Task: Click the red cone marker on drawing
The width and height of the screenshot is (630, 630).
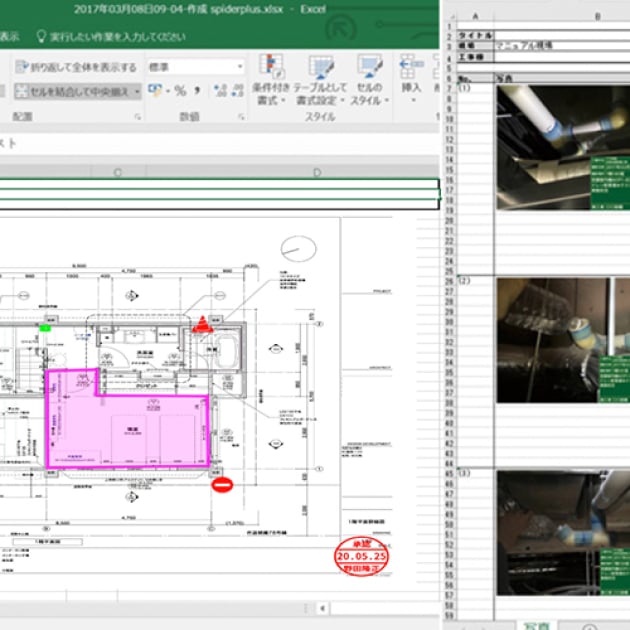Action: coord(201,324)
